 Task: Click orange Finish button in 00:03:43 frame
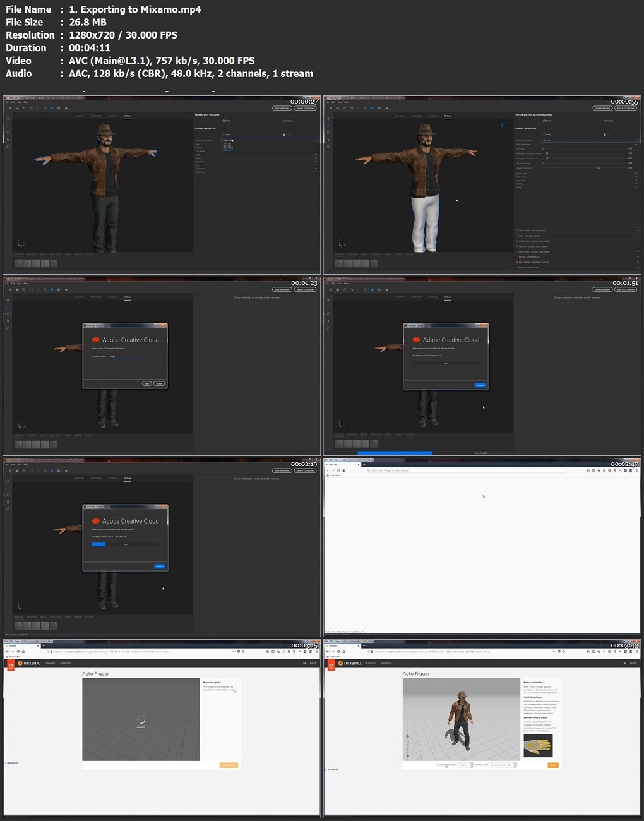[553, 765]
